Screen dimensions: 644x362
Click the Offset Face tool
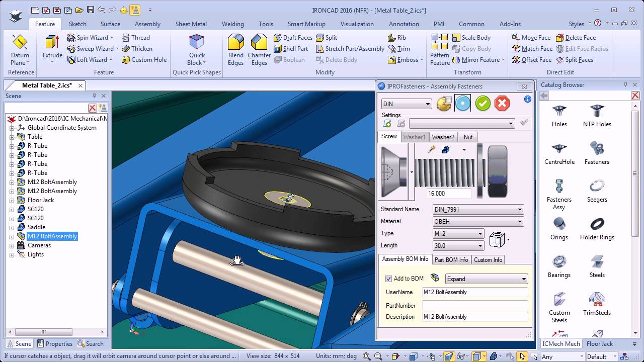532,60
